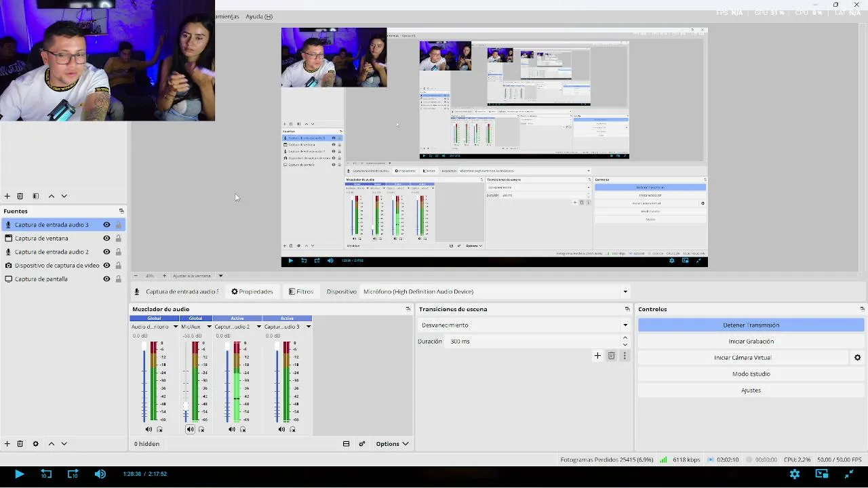Hide Captura de entrada audio 3 source

coord(106,224)
